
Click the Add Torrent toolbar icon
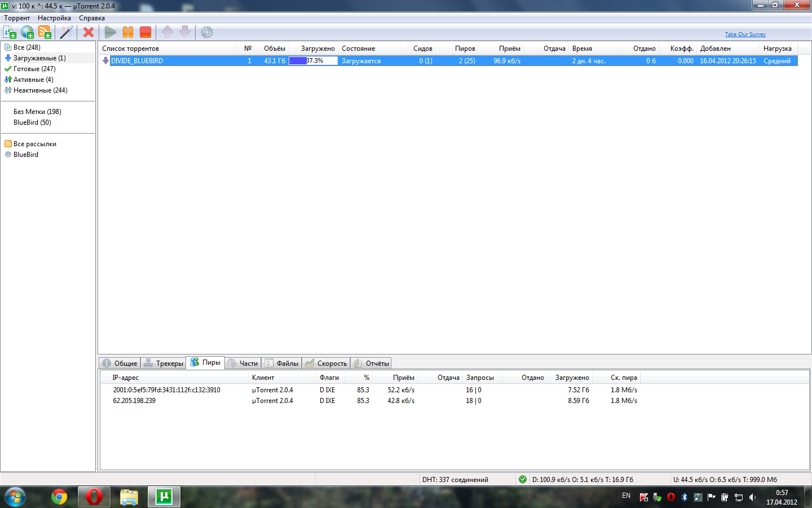(10, 32)
